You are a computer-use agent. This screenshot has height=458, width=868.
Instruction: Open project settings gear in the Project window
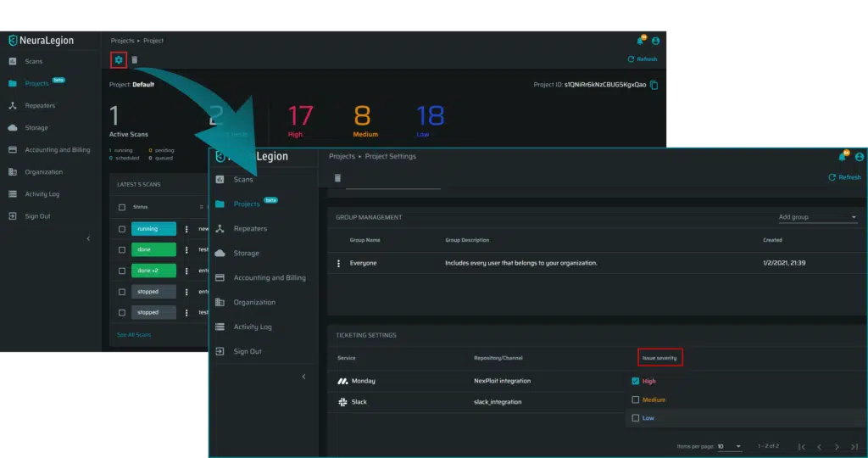point(119,60)
